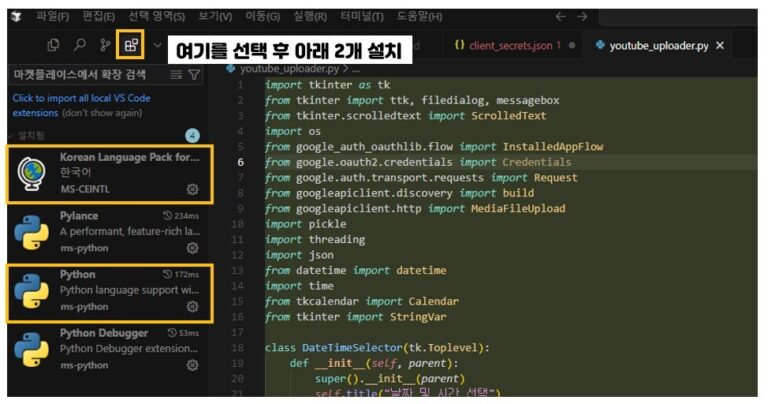Open the 도움말(H) menu
768x404 pixels.
419,16
